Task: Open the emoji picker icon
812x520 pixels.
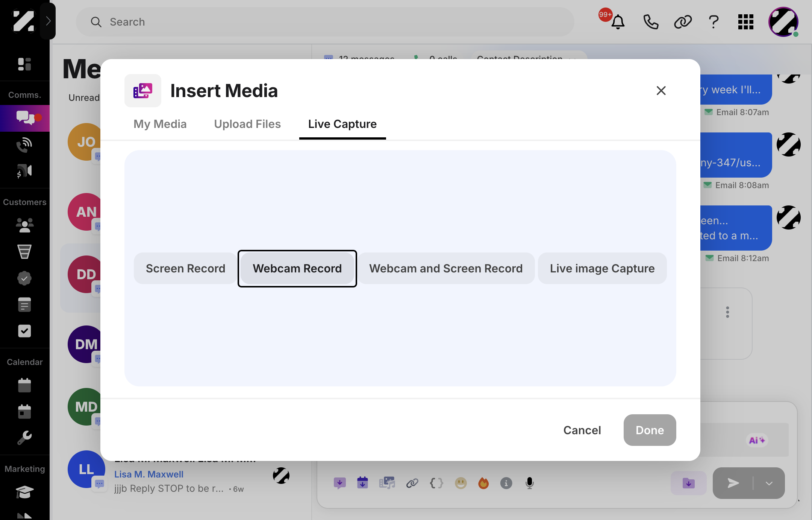Action: pyautogui.click(x=461, y=483)
